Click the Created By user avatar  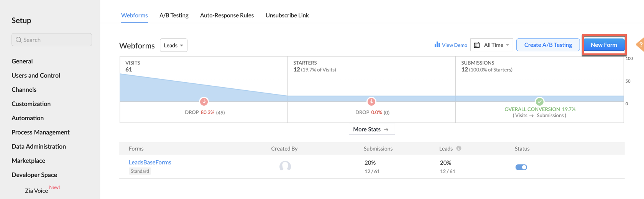(285, 166)
